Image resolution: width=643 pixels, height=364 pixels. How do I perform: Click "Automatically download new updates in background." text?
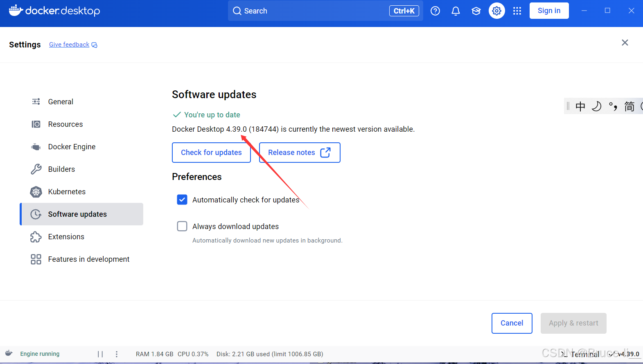coord(267,240)
